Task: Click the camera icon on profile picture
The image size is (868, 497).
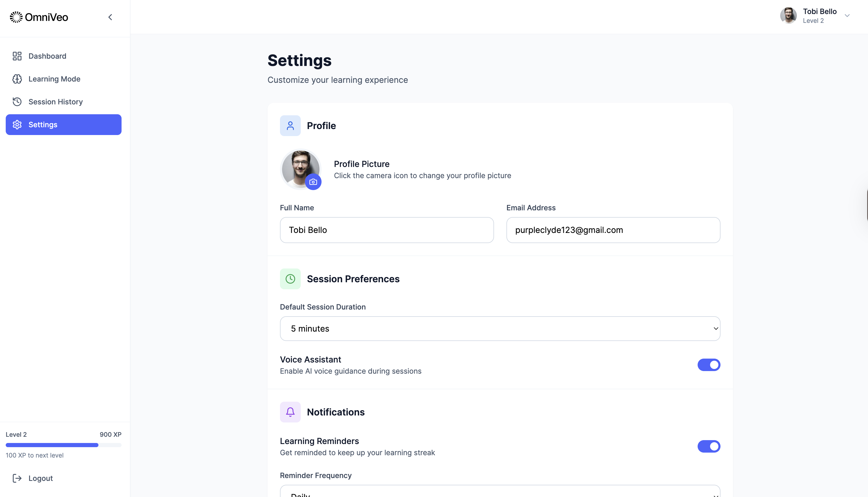Action: coord(313,182)
